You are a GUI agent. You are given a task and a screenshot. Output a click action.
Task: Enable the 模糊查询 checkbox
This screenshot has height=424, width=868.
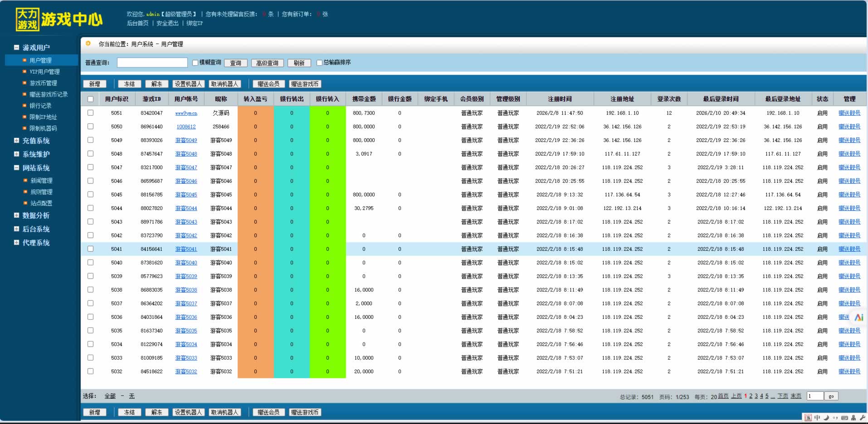[x=195, y=63]
